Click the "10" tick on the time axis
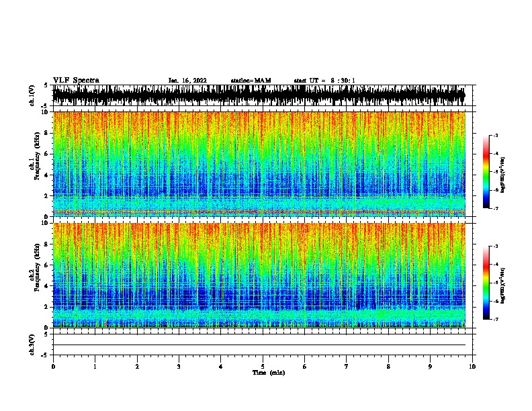 (x=472, y=367)
